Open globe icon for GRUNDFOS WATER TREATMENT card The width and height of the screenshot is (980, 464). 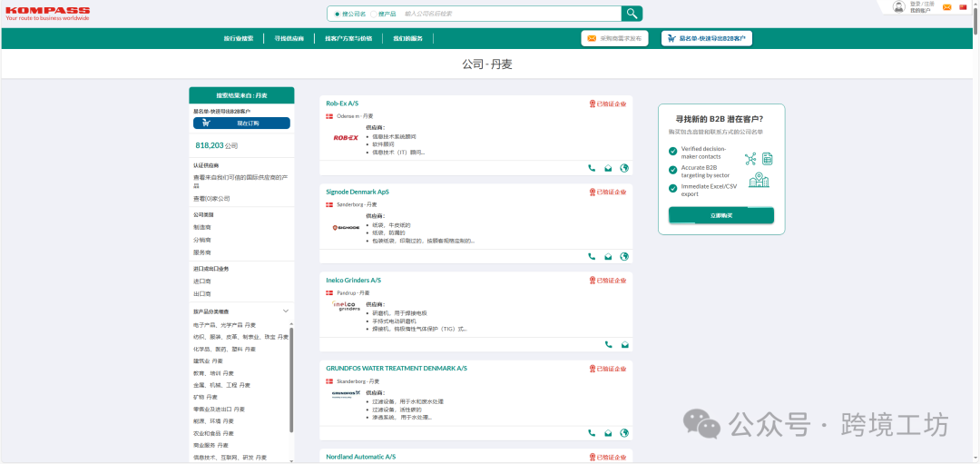pos(624,433)
